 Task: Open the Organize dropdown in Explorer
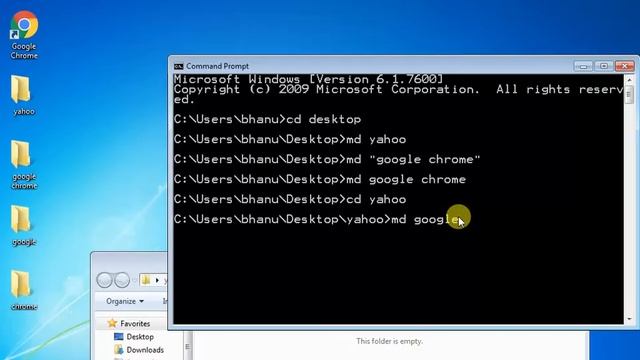[125, 301]
